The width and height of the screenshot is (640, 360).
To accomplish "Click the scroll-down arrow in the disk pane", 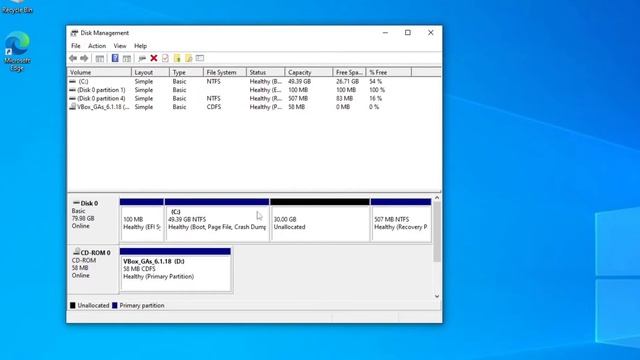I will coord(437,296).
